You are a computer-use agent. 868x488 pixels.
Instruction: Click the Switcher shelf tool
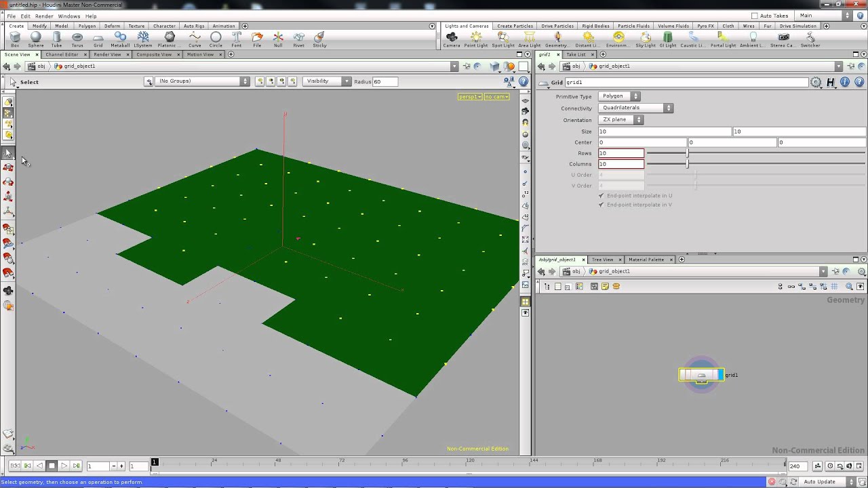[x=810, y=39]
